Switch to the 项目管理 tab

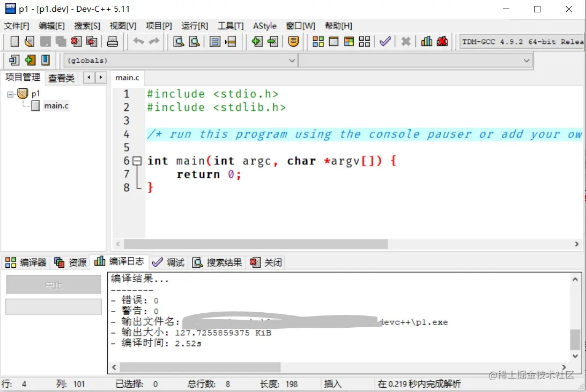(23, 77)
